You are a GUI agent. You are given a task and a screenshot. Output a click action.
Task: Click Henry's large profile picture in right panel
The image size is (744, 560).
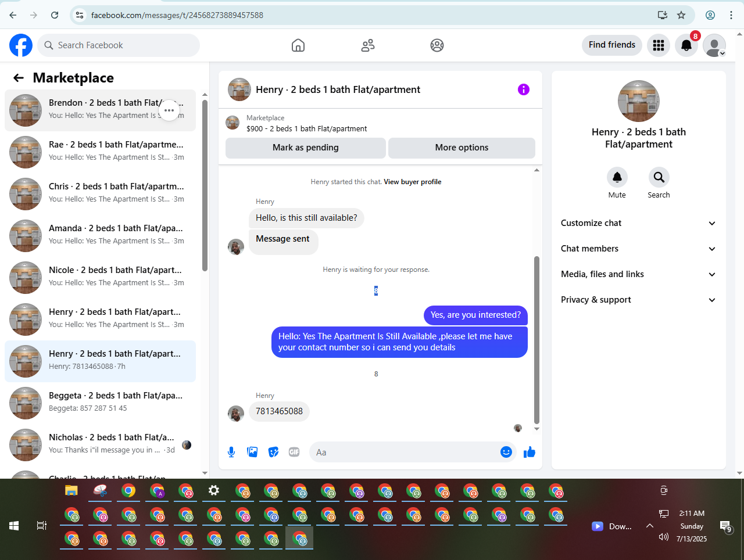[x=639, y=101]
